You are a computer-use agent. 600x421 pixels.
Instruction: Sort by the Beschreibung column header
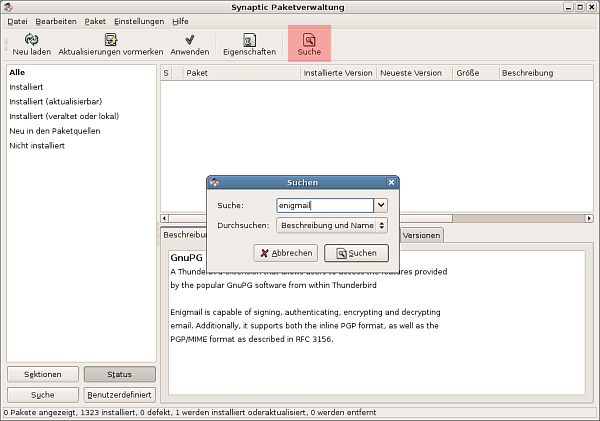coord(546,73)
